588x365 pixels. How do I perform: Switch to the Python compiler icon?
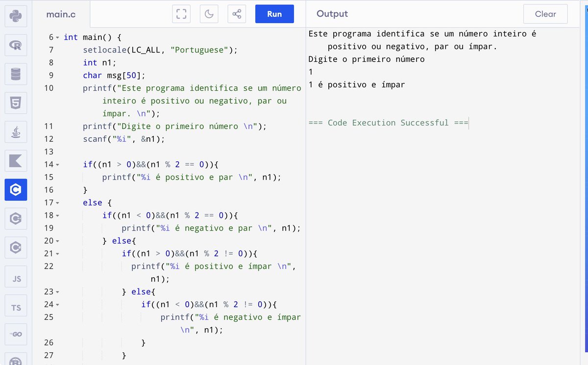[x=16, y=16]
